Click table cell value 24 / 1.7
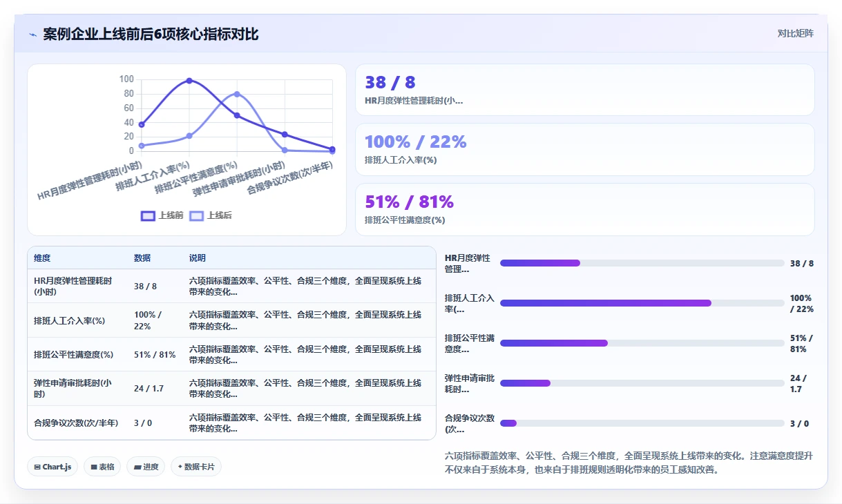This screenshot has height=504, width=842. coord(149,389)
